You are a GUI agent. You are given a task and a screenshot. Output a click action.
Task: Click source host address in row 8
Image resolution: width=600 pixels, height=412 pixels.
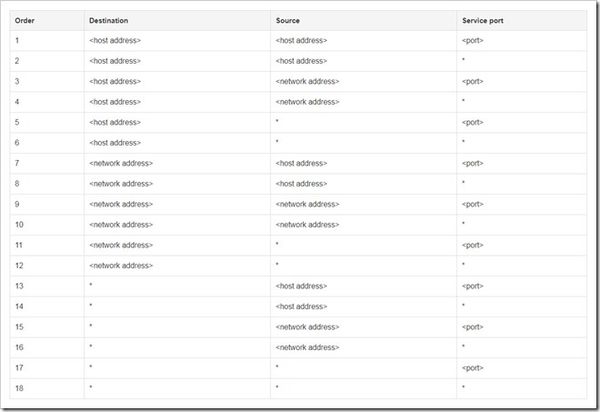click(x=301, y=184)
